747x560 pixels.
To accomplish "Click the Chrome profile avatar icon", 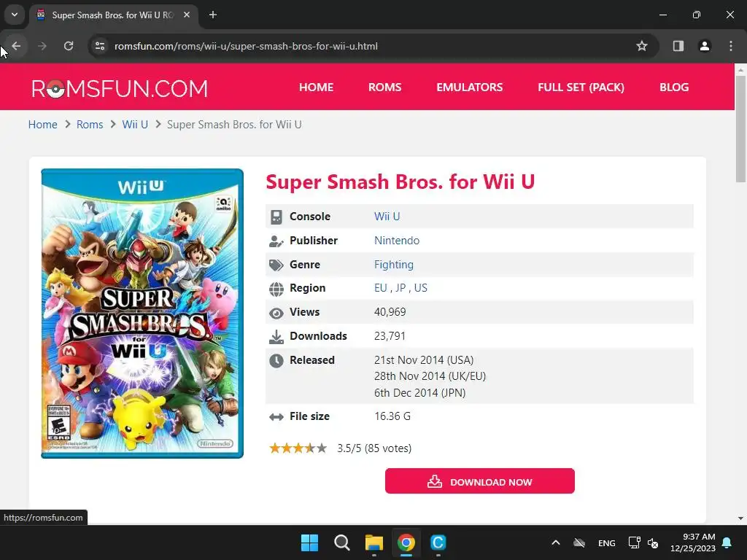I will (x=704, y=46).
